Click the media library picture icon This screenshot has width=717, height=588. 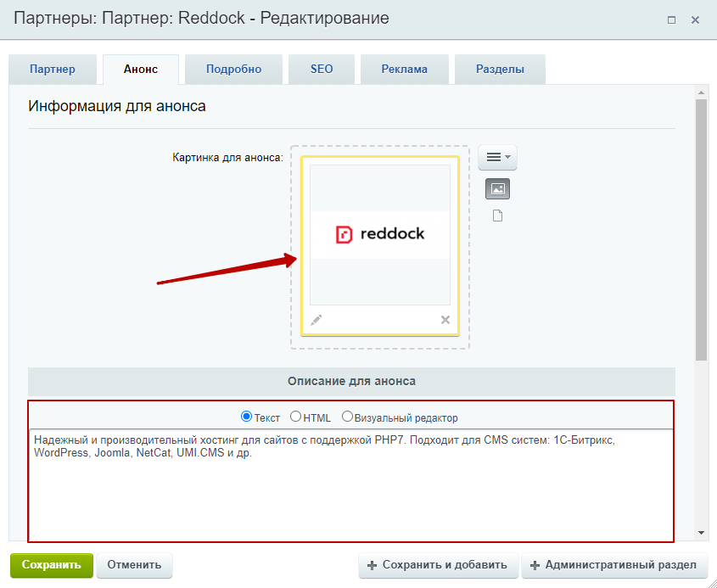click(x=497, y=189)
